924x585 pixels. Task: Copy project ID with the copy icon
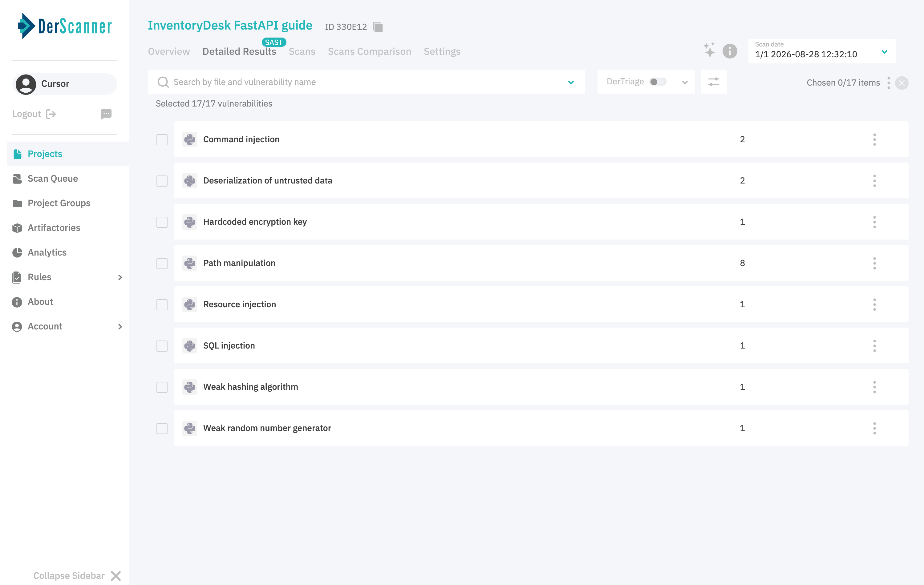378,27
